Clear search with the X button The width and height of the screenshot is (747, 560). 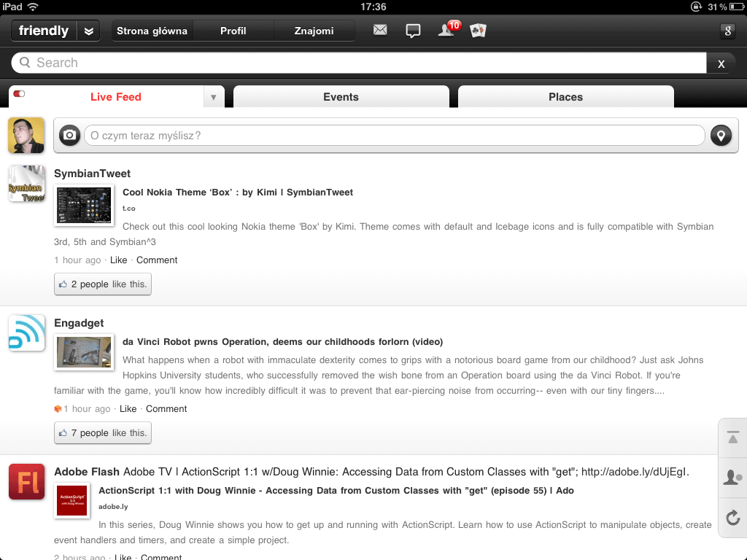coord(721,63)
